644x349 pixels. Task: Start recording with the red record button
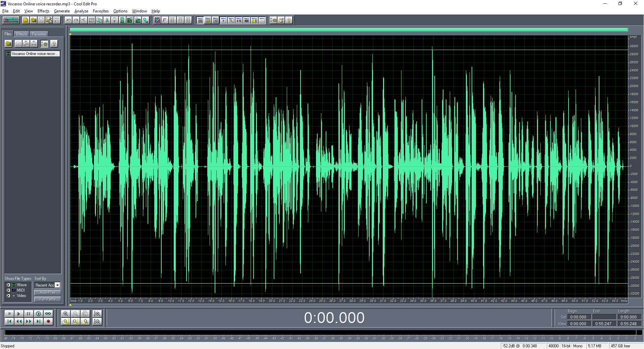click(48, 321)
